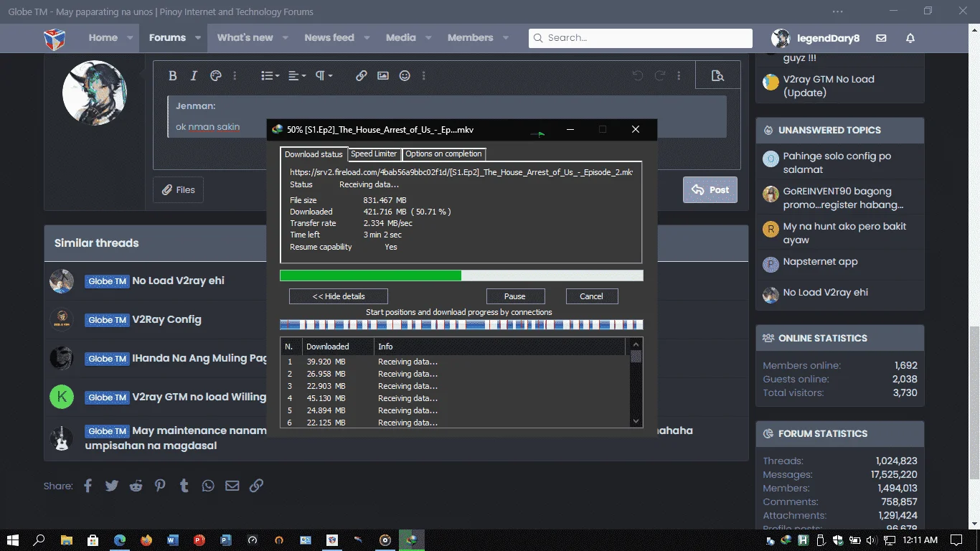Image resolution: width=980 pixels, height=551 pixels.
Task: Open the text alignment dropdown
Action: (x=297, y=75)
